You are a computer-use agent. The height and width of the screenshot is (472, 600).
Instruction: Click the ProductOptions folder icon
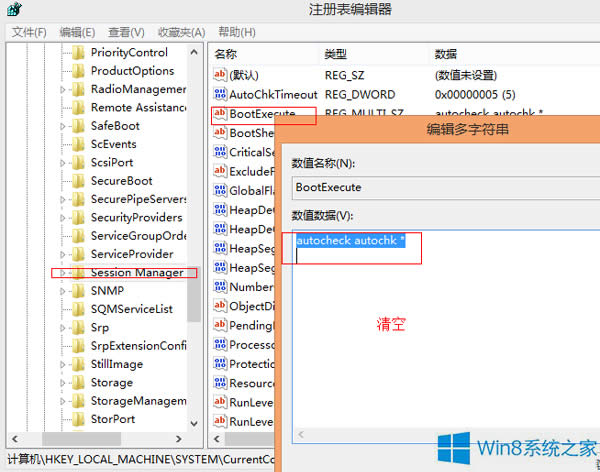point(78,71)
